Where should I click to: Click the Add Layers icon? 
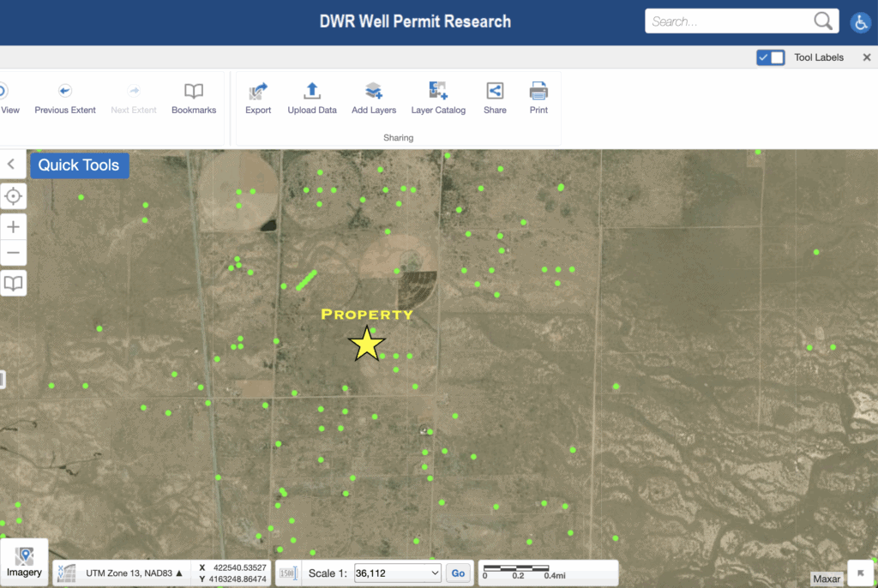click(x=373, y=91)
